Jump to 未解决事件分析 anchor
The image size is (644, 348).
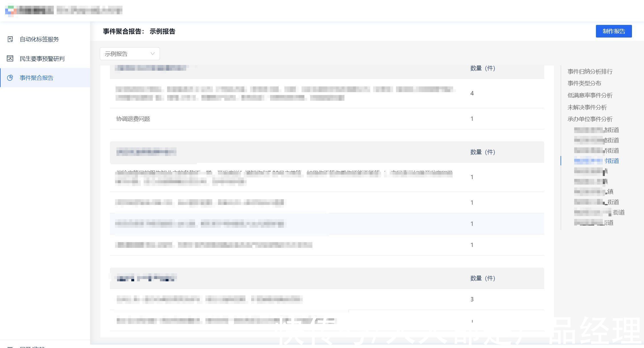point(587,107)
